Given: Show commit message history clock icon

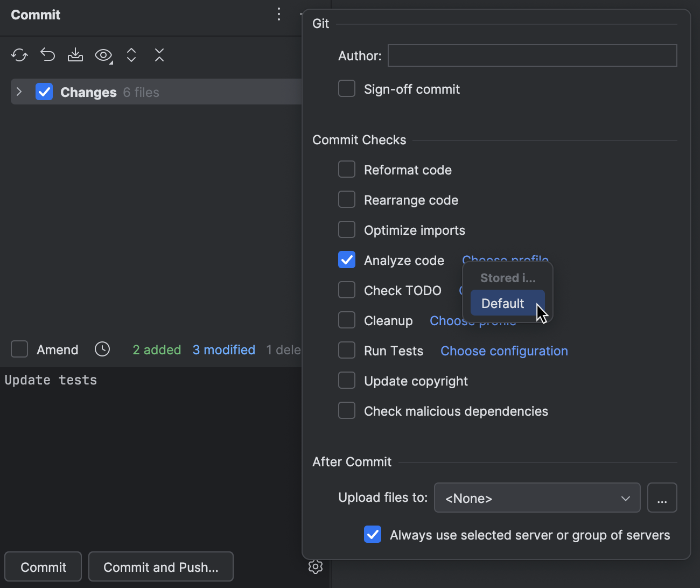Looking at the screenshot, I should click(102, 349).
